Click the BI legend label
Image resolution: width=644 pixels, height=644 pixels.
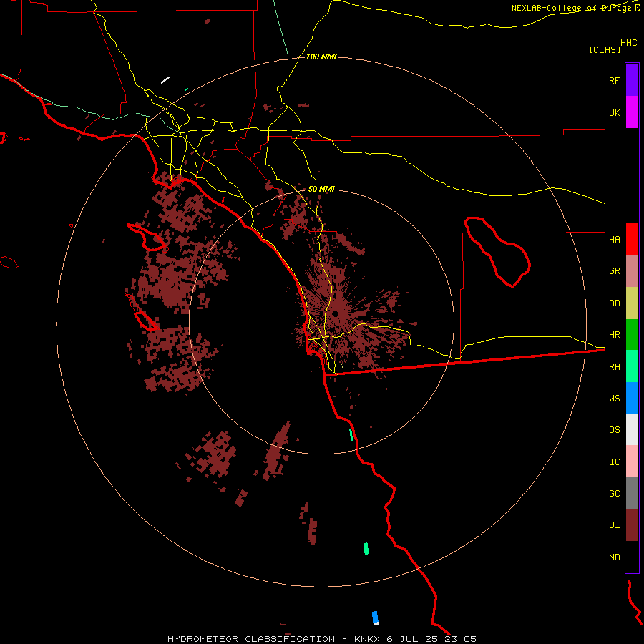tap(614, 525)
